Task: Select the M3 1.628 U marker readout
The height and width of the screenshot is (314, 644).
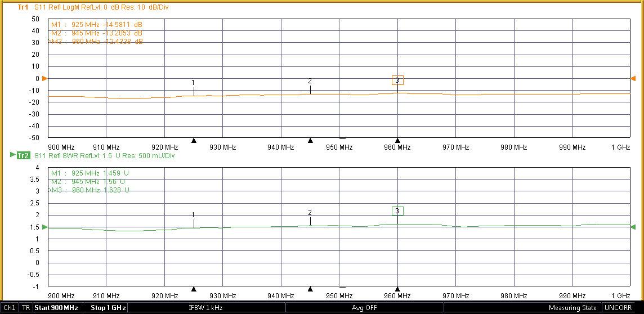Action: [89, 190]
